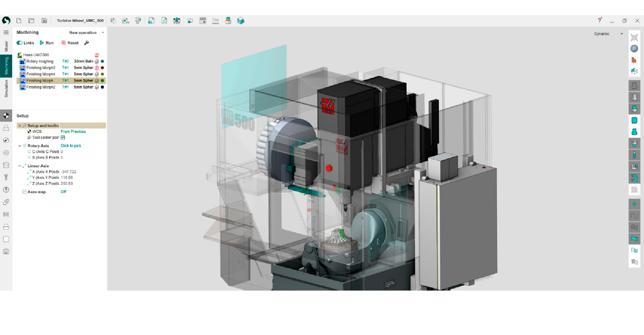The image size is (644, 335).
Task: Click the Save file icon in toolbar
Action: (44, 21)
